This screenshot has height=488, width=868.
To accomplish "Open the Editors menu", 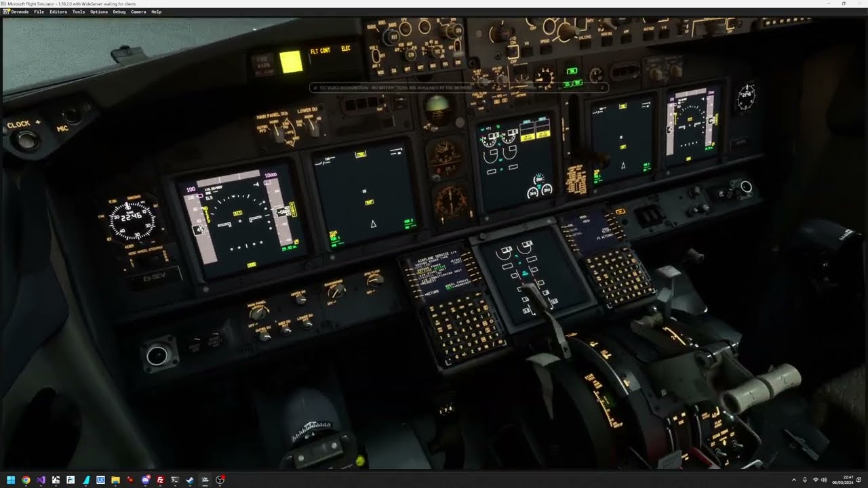I will coord(58,12).
